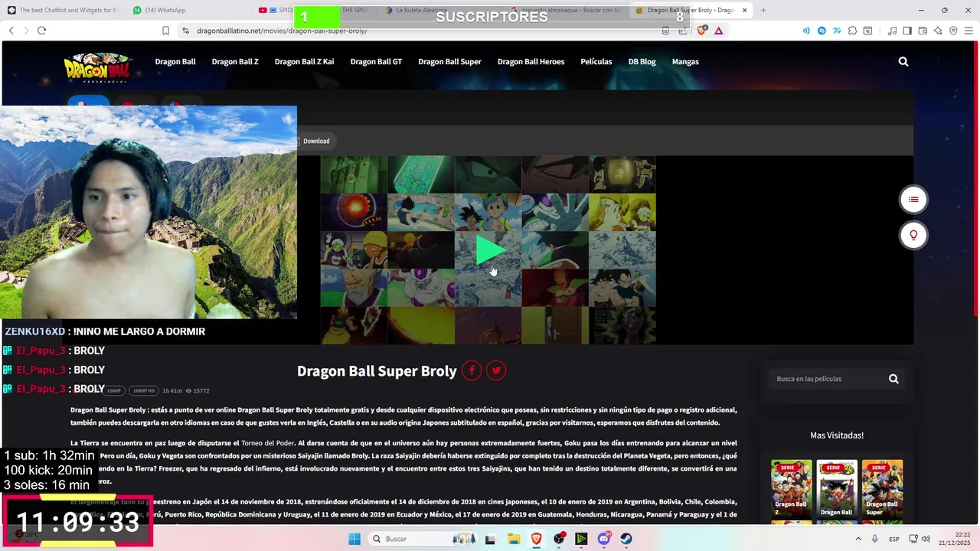The height and width of the screenshot is (551, 980).
Task: Open the Dragon Ball GT menu item
Action: pos(376,61)
